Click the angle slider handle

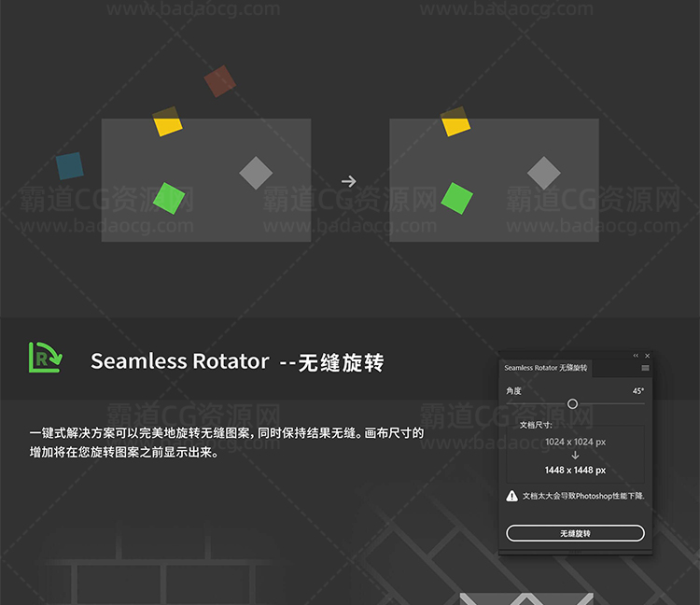pos(572,404)
